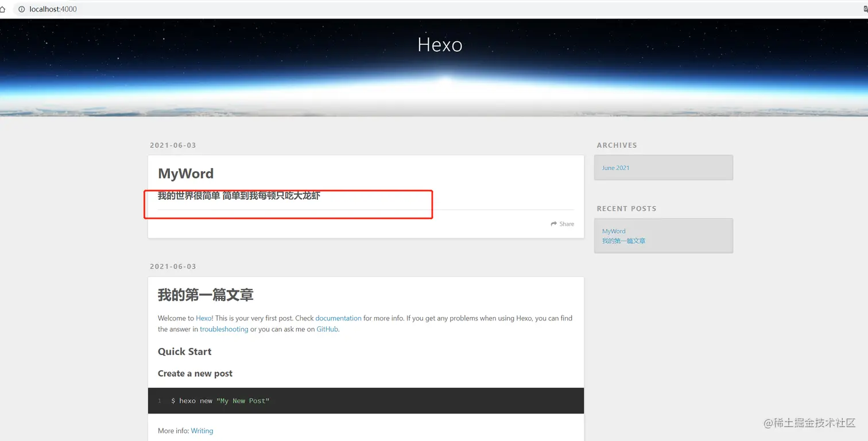Open the documentation link
Image resolution: width=868 pixels, height=441 pixels.
tap(338, 318)
